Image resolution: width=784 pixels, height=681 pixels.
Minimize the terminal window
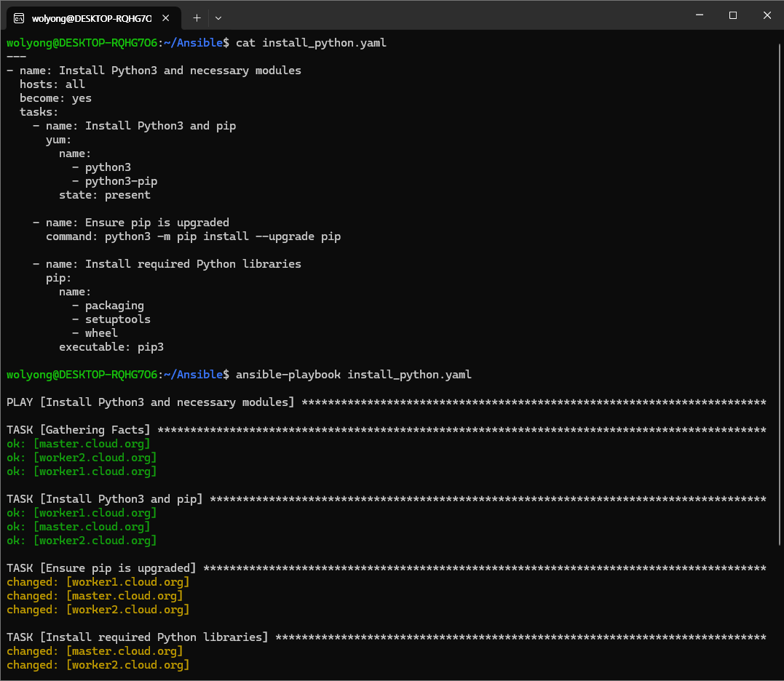coord(699,15)
